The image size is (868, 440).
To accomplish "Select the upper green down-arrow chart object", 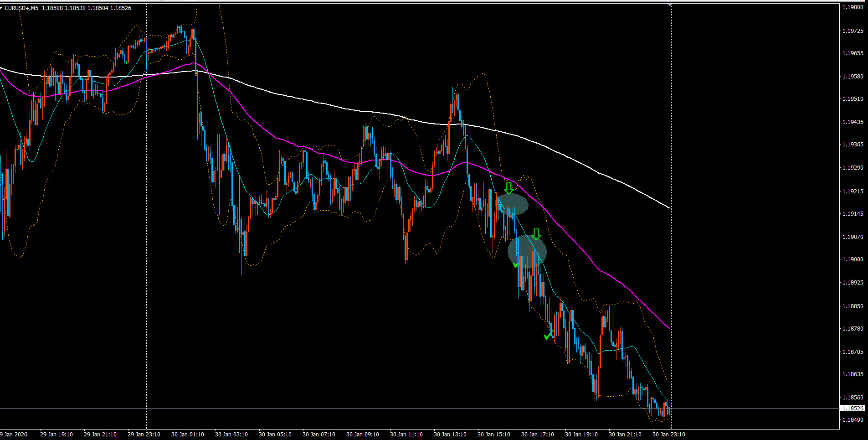I will (x=509, y=188).
